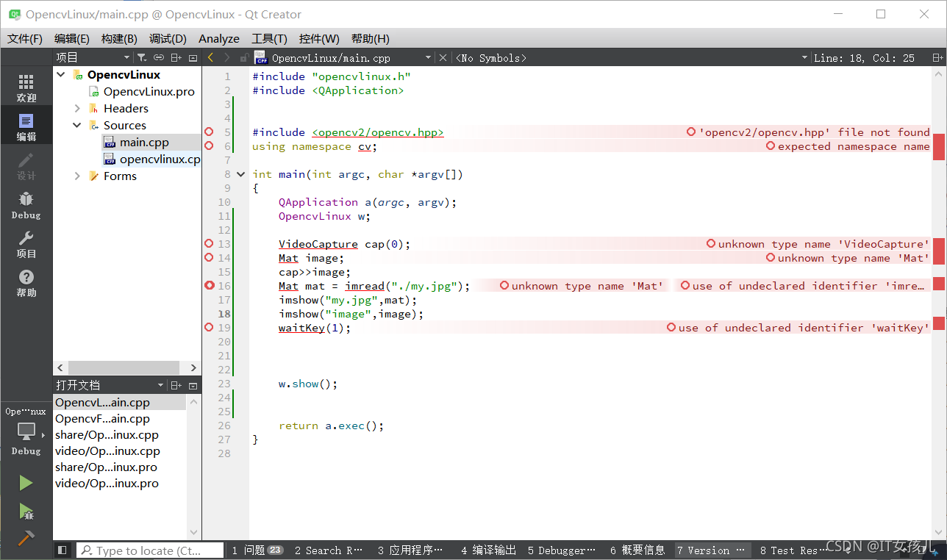
Task: Click the error marker on line 16
Action: 209,285
